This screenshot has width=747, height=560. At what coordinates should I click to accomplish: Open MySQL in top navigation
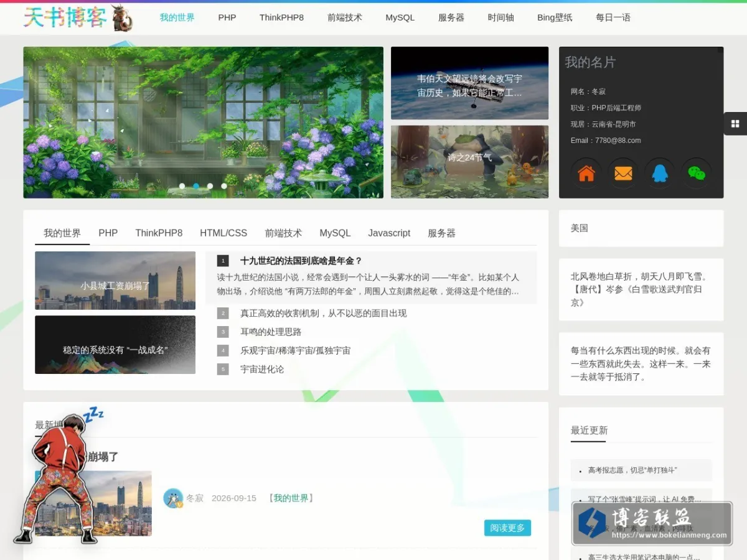pos(400,17)
